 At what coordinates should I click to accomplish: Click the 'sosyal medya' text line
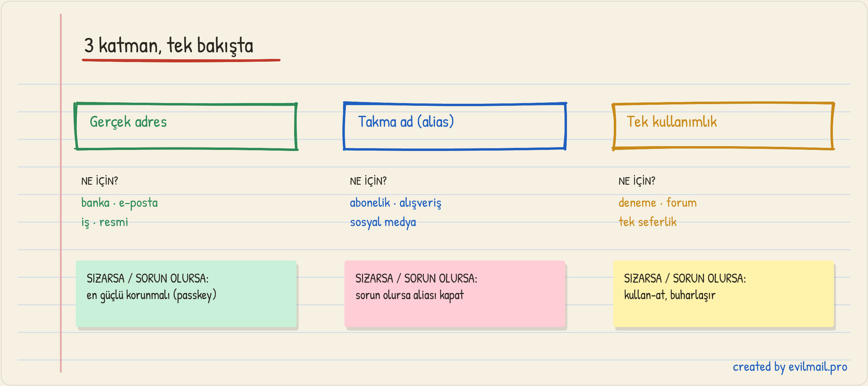383,222
